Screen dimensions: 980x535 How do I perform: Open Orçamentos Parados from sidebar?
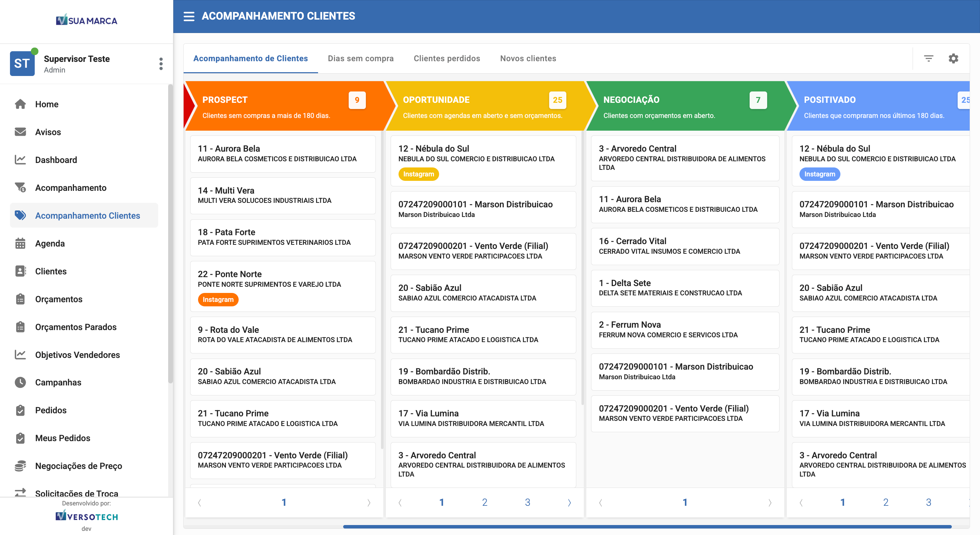coord(76,327)
